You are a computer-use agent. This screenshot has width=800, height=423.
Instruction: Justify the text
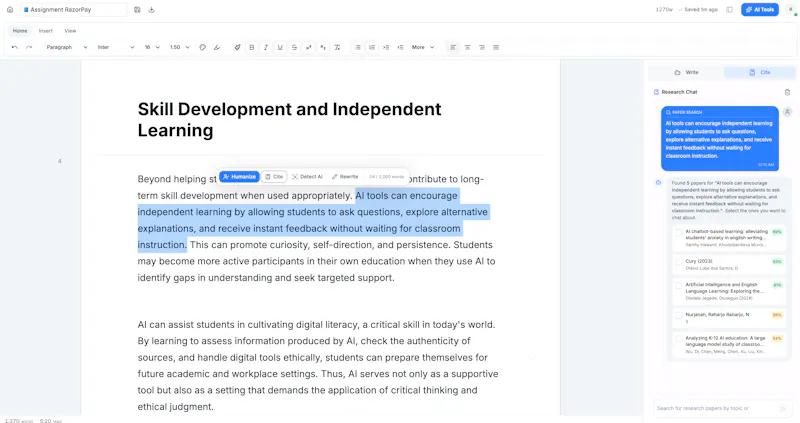[496, 47]
